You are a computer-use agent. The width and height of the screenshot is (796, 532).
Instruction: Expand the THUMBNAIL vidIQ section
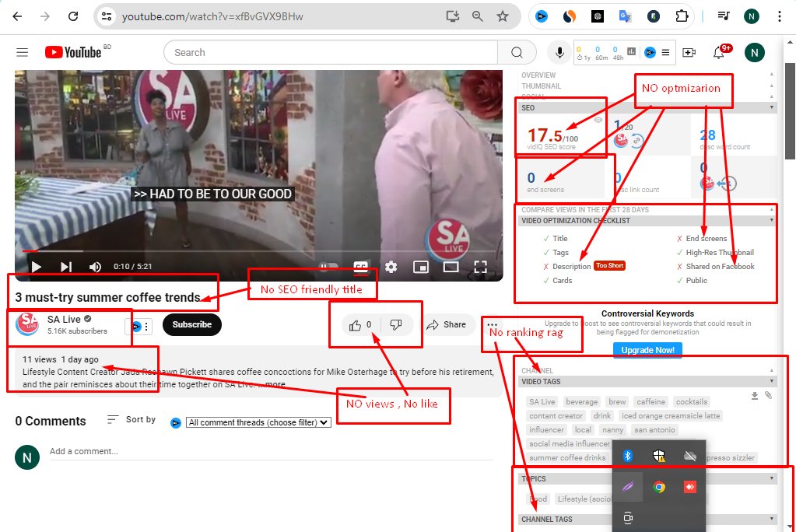point(647,86)
